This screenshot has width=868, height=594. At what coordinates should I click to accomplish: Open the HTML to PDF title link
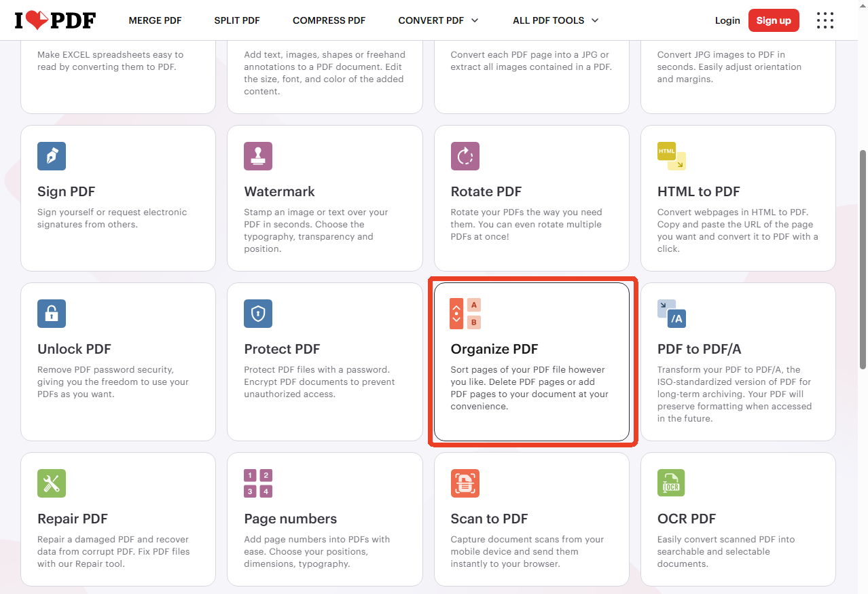point(699,191)
